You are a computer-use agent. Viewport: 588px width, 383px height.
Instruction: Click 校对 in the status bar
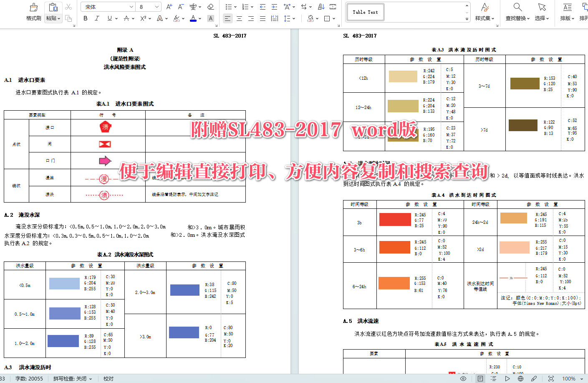[x=108, y=378]
